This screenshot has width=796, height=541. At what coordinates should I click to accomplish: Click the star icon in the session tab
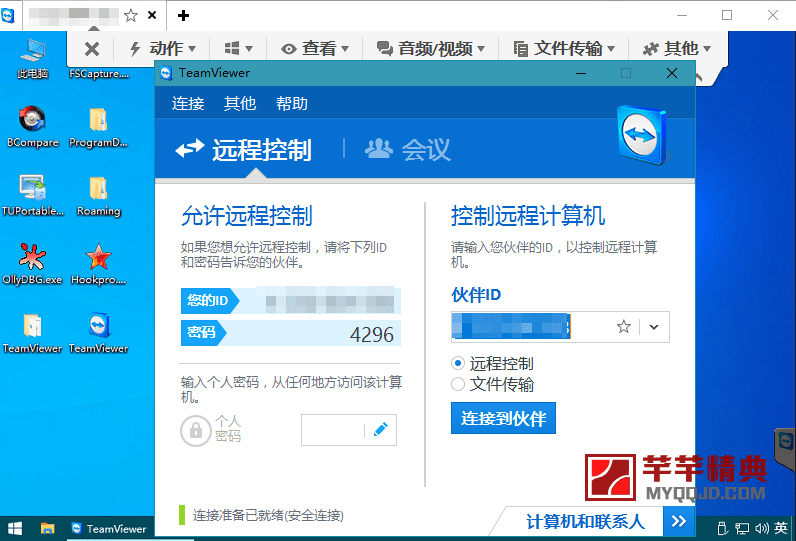click(131, 16)
